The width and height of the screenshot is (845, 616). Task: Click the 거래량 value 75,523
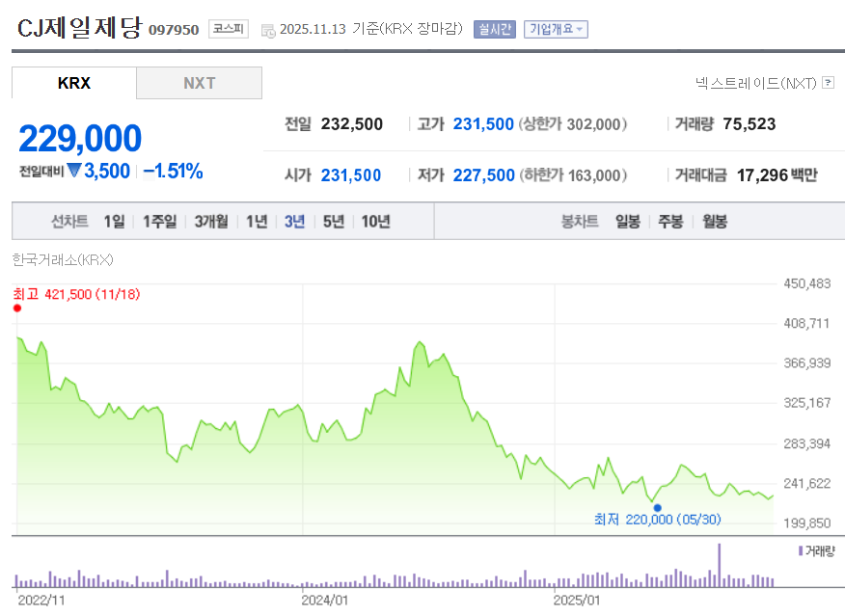pos(750,123)
